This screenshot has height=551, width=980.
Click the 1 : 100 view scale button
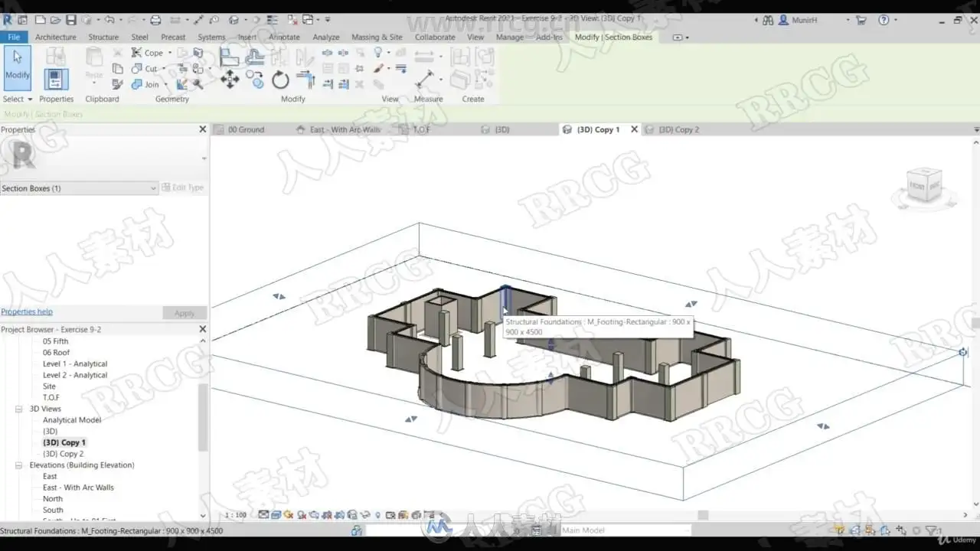pos(236,515)
